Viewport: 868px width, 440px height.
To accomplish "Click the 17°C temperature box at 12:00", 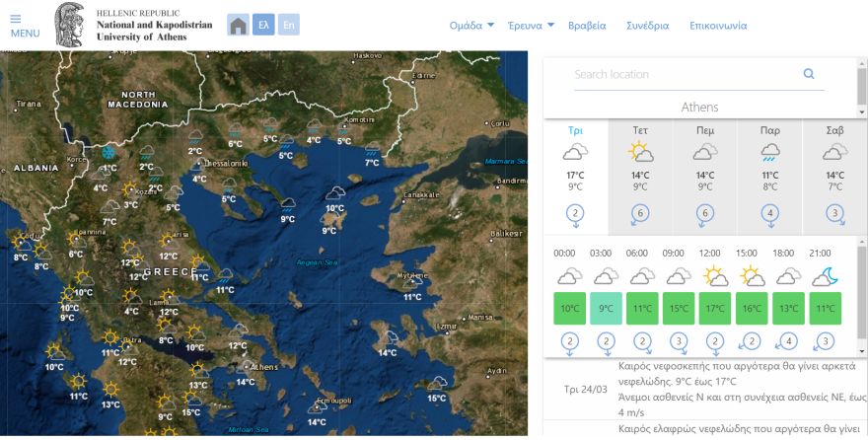I will 715,309.
